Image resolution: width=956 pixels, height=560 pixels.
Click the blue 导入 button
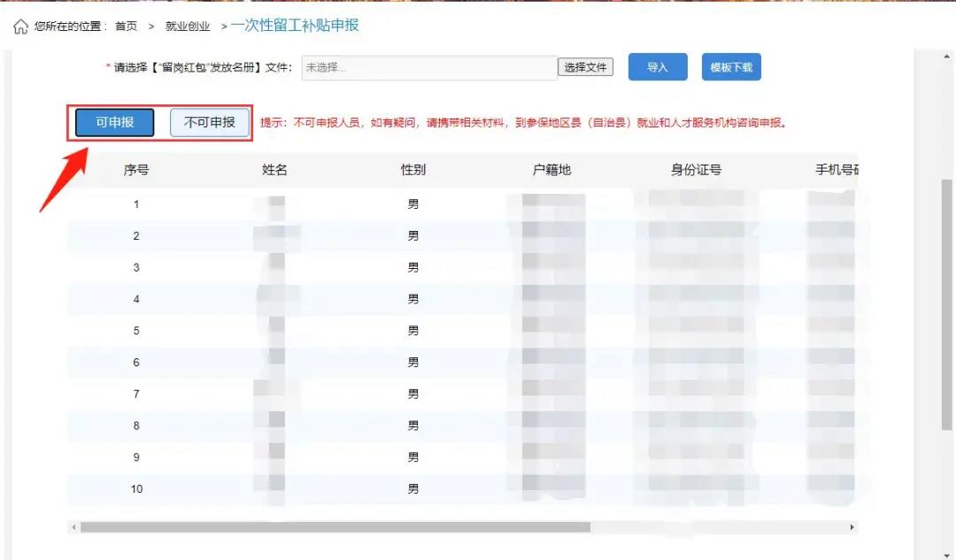pos(657,67)
